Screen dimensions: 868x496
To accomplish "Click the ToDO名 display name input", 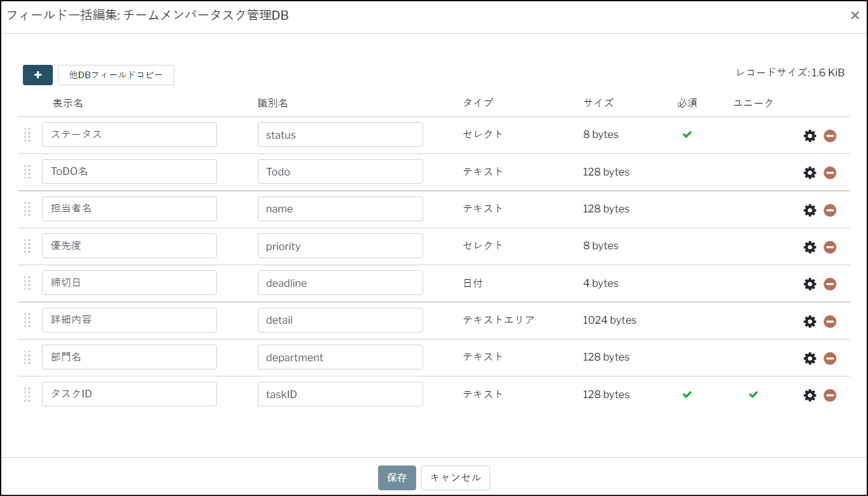I will pos(129,172).
